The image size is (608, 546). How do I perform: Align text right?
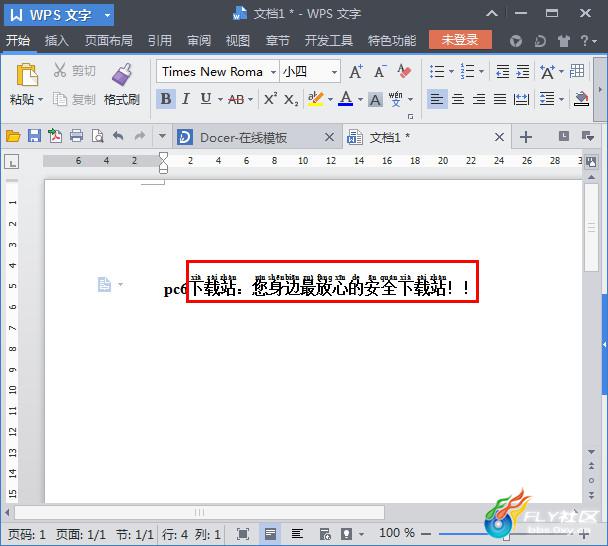pos(479,99)
